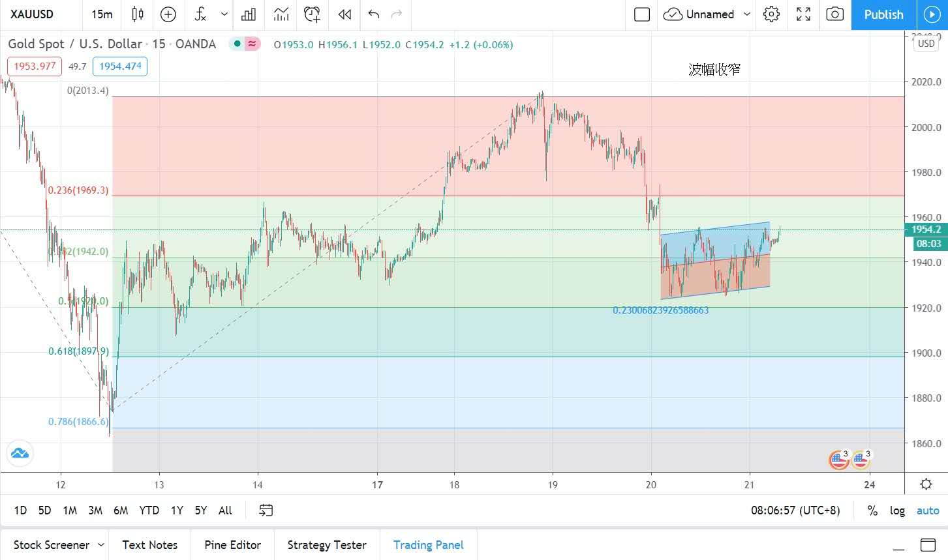Open the Strategy Tester tab

326,544
